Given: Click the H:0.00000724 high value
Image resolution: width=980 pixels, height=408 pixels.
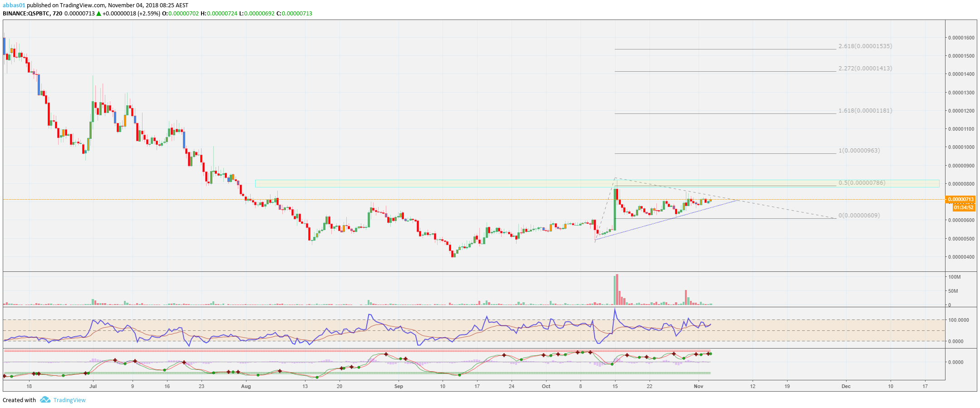Looking at the screenshot, I should (219, 14).
